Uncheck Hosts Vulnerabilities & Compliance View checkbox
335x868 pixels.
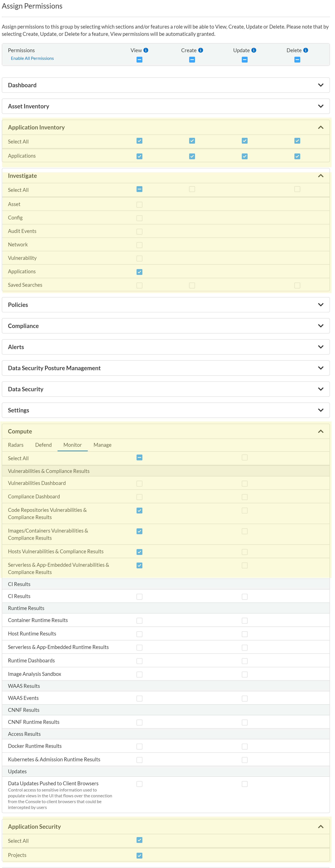click(x=139, y=552)
